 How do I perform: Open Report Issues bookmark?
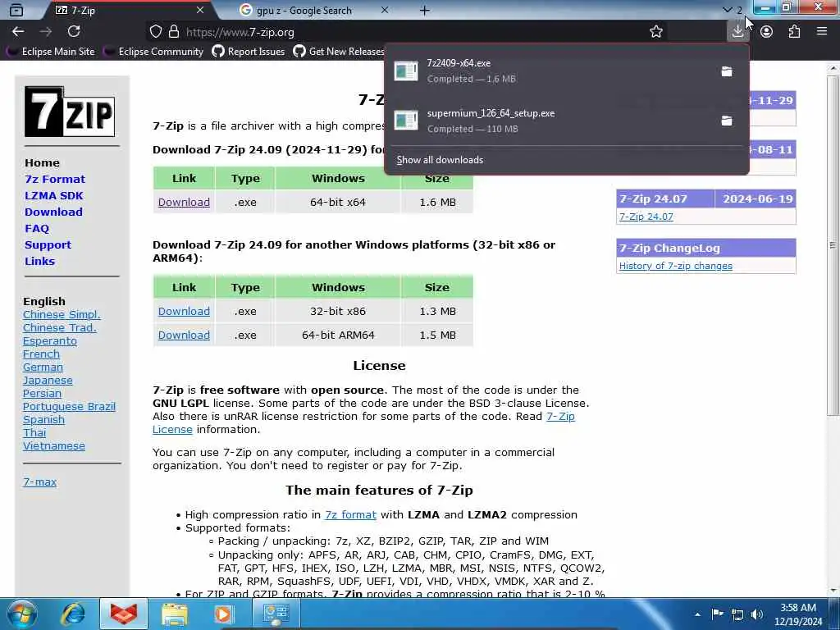(x=248, y=52)
